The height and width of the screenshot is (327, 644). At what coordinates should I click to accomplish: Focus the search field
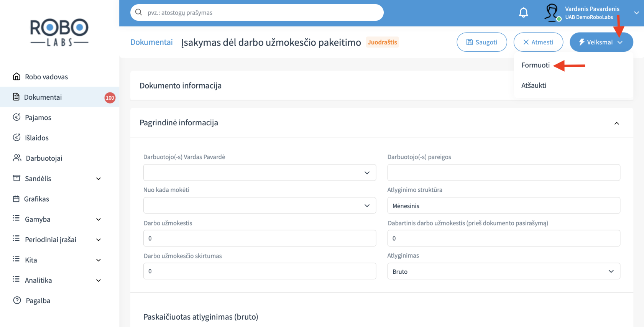tap(257, 13)
